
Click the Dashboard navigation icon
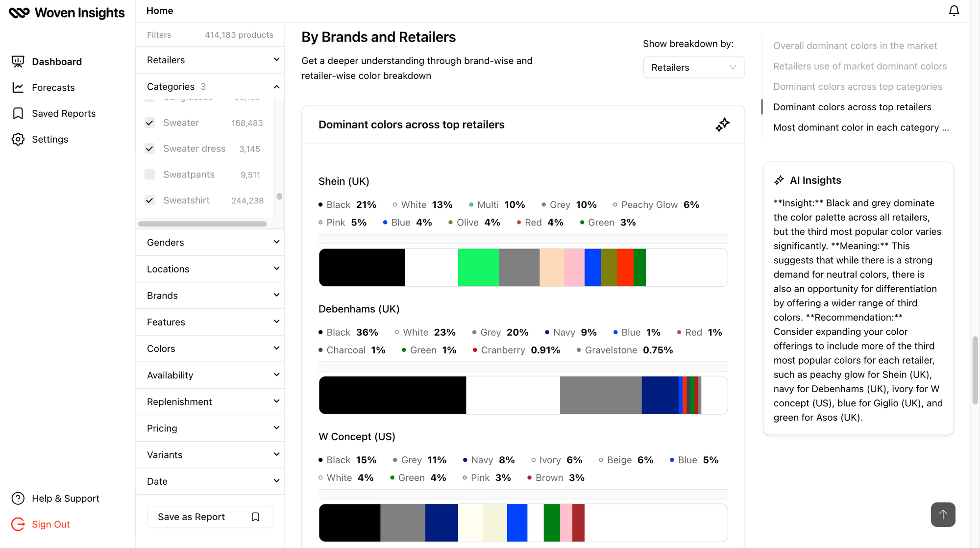[x=18, y=61]
